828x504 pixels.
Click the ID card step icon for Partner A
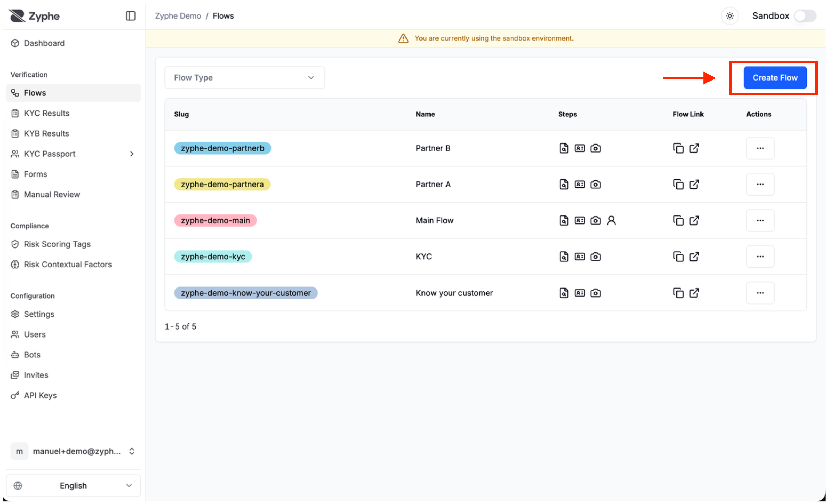(x=579, y=184)
